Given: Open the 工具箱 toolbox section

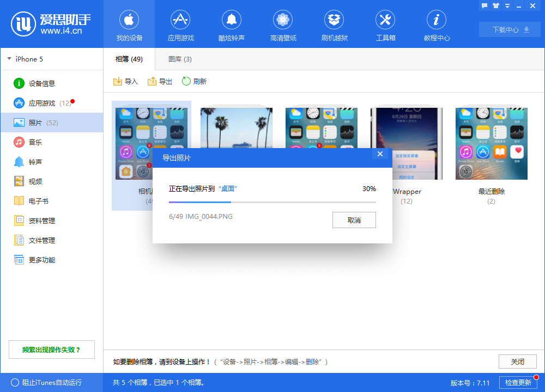Looking at the screenshot, I should (x=385, y=24).
